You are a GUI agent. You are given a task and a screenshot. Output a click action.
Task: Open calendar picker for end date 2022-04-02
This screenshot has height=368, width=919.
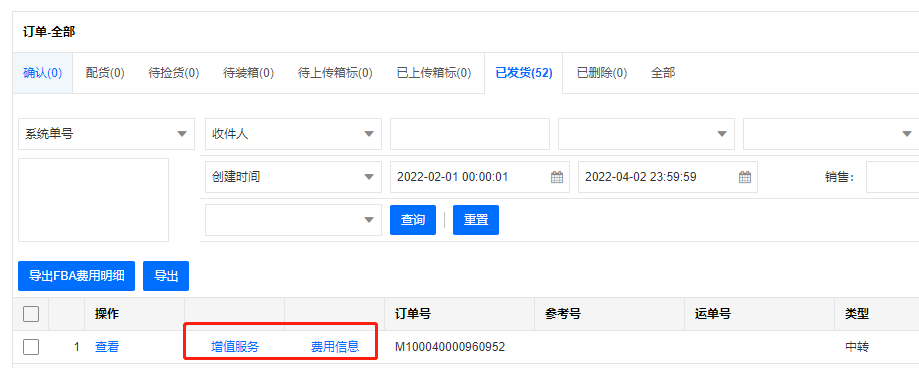point(745,177)
